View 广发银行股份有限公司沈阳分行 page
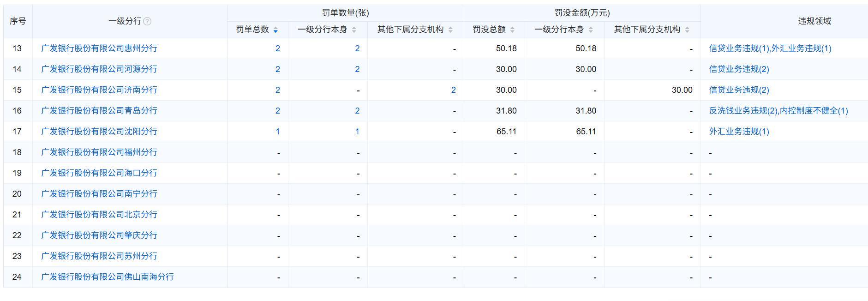The height and width of the screenshot is (301, 868). click(x=99, y=132)
